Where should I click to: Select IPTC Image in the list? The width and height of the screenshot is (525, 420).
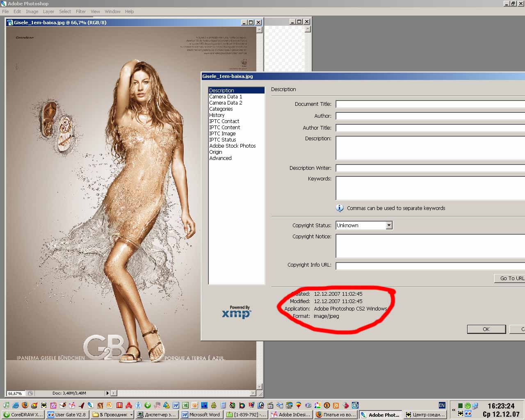(236, 133)
